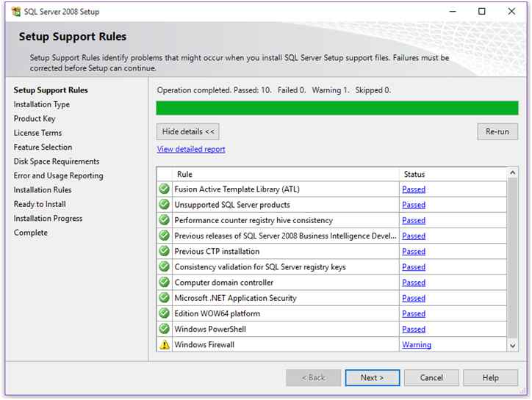The image size is (532, 400).
Task: Open Passed link for Computer domain controller
Action: (414, 283)
